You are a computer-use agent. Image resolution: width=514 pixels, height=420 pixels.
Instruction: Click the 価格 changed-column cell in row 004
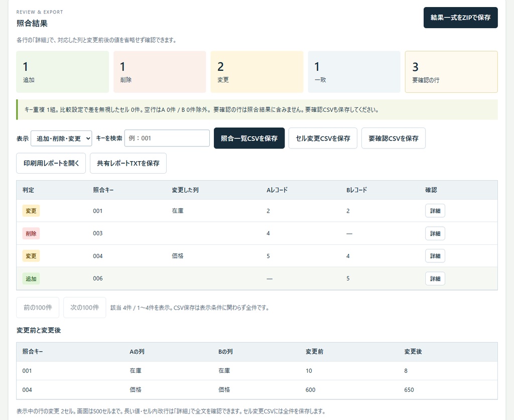(x=178, y=256)
